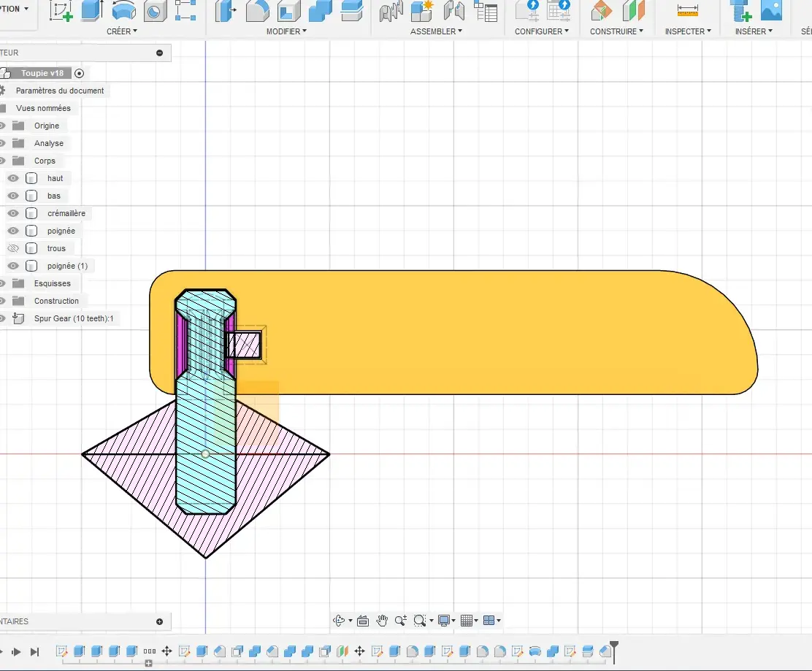This screenshot has height=671, width=812.
Task: Select the Hole tool in toolbar
Action: tap(155, 11)
